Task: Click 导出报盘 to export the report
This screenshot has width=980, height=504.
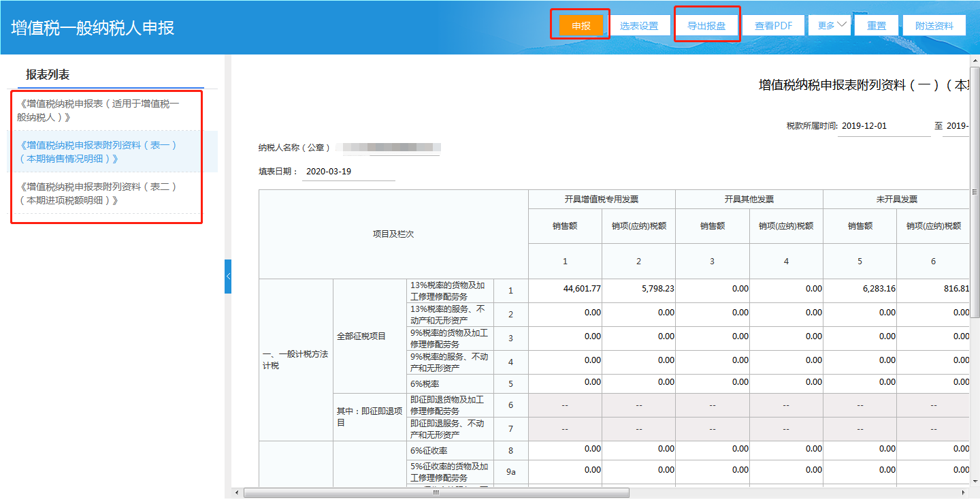Action: pos(706,26)
